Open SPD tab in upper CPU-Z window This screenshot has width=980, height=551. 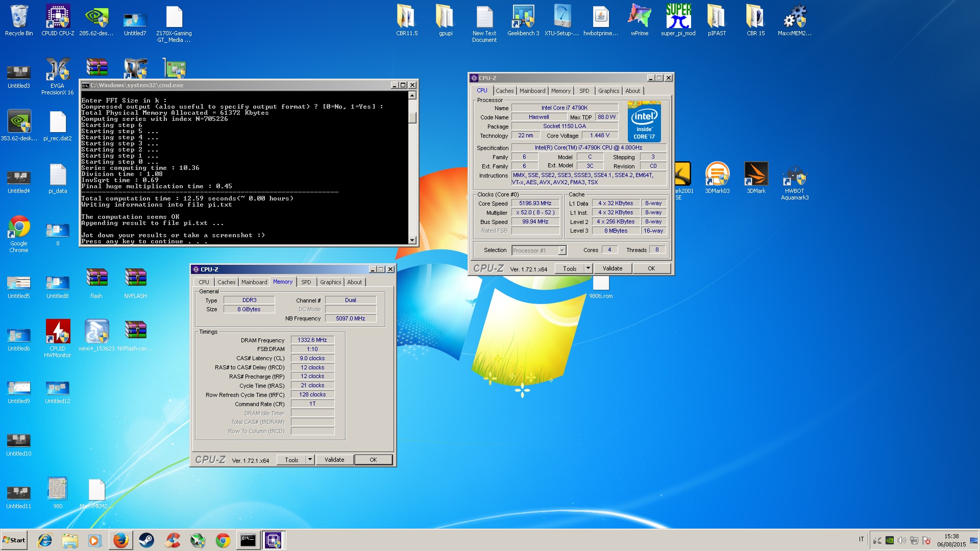click(x=584, y=91)
